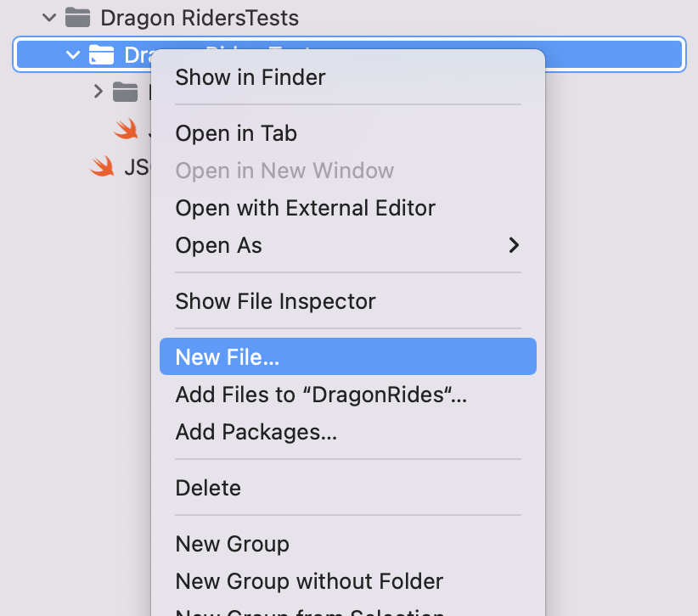Select the Dragon RidersTests tree row label
Screen dimensions: 698x616
200,18
